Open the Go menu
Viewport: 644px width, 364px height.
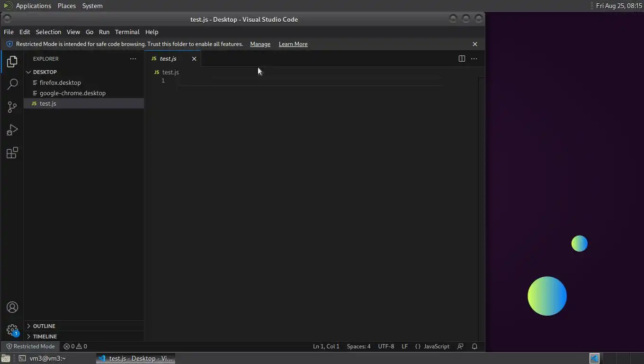click(89, 32)
